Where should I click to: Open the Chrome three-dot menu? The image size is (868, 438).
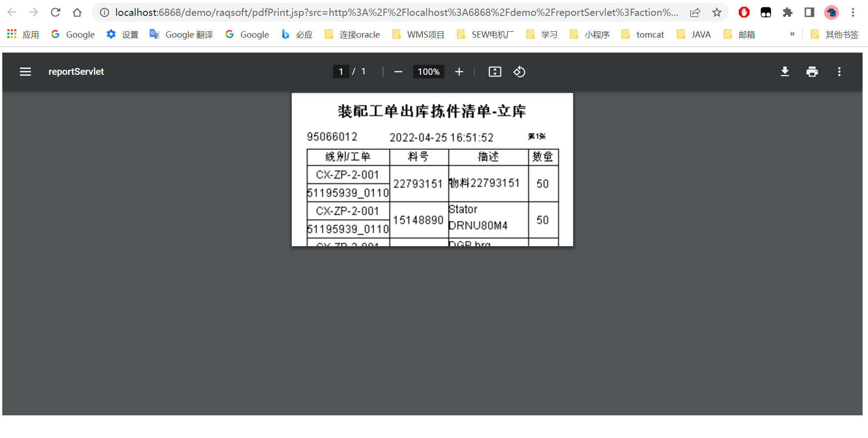coord(853,12)
